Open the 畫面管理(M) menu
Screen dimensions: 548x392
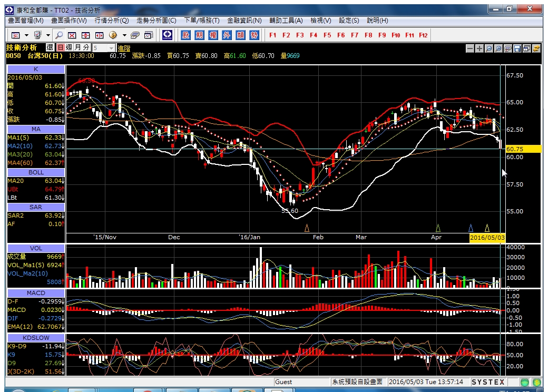click(x=26, y=21)
